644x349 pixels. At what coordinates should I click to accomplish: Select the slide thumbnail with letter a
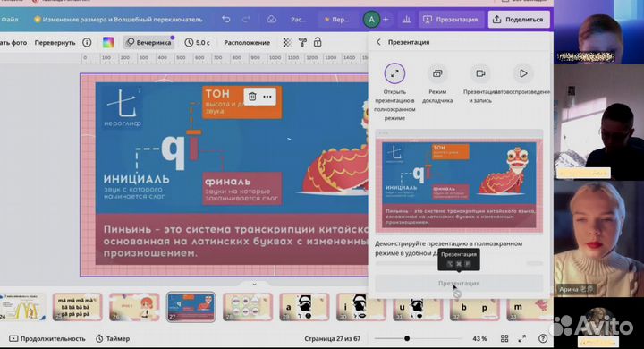pyautogui.click(x=304, y=307)
